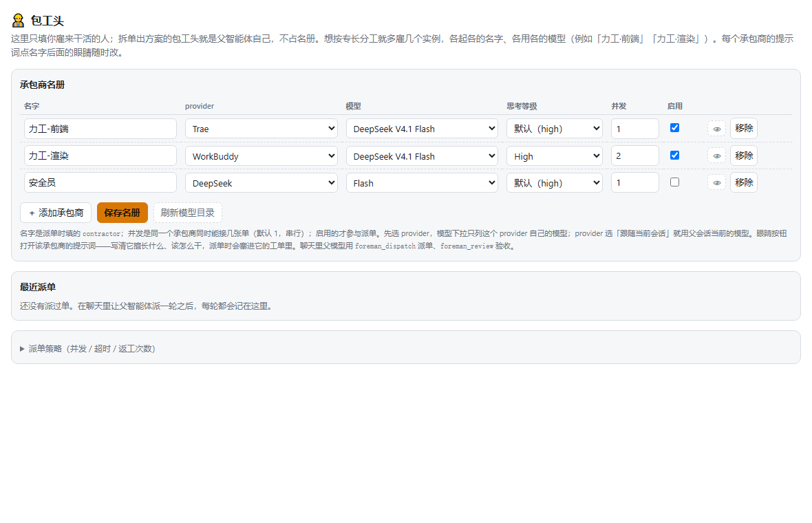Expand the 派单策略 section
This screenshot has width=812, height=523.
pos(87,348)
